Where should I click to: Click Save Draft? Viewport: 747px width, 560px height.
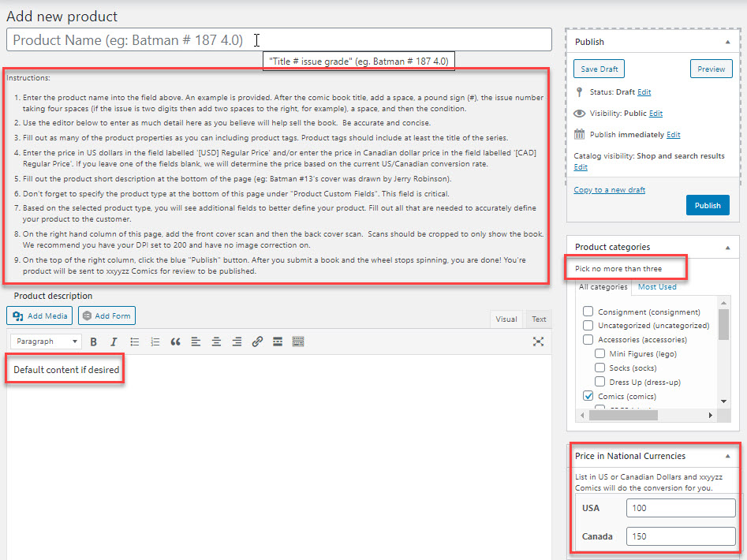599,69
